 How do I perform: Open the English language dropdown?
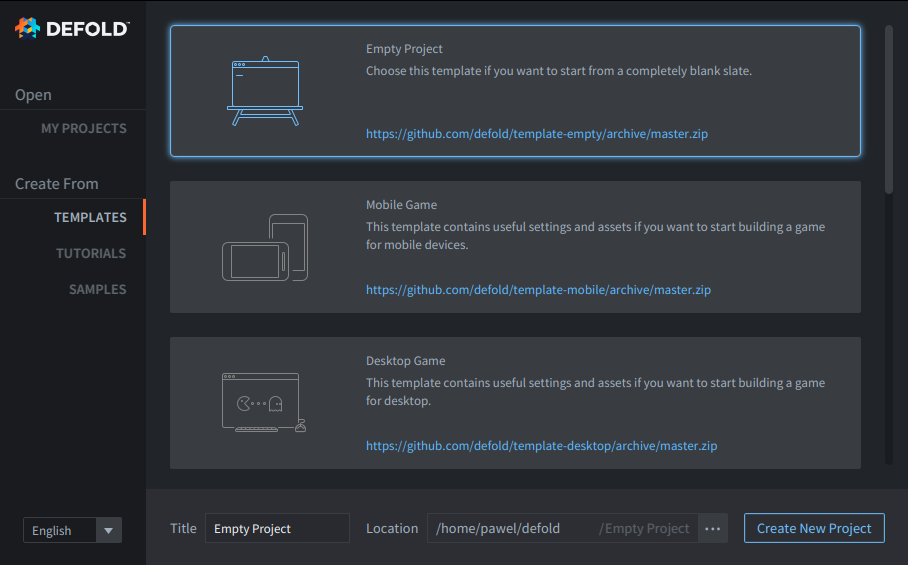[x=59, y=531]
